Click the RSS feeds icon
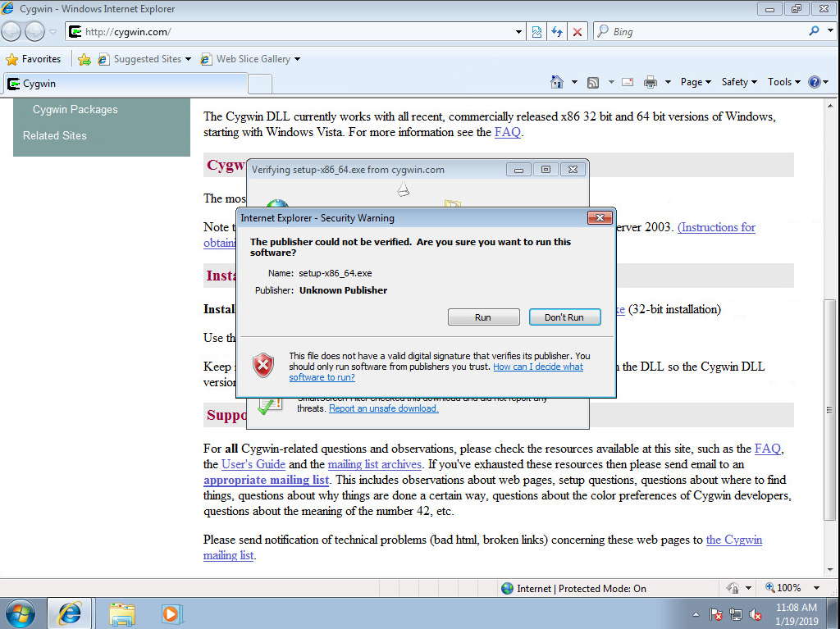Screen dimensions: 840x629 593,83
